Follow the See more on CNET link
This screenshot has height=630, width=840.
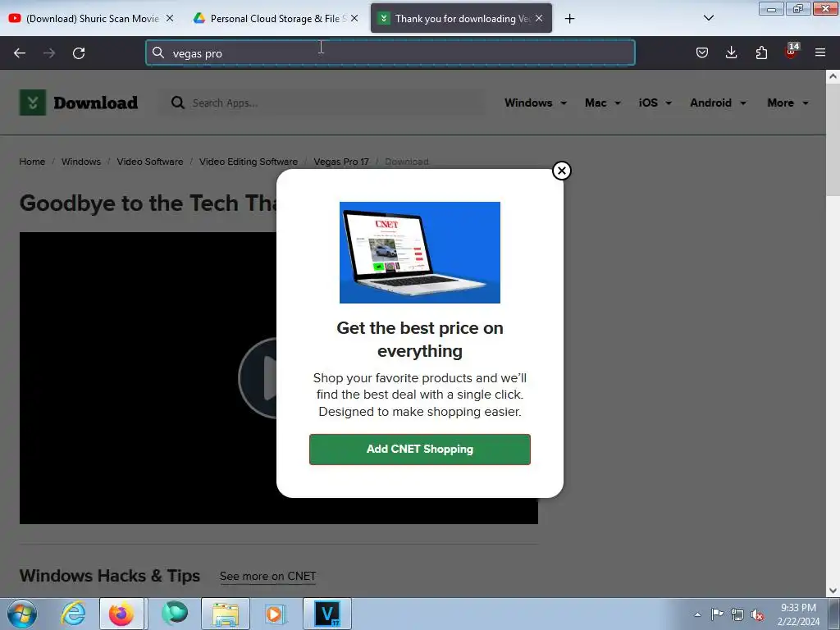coord(268,577)
